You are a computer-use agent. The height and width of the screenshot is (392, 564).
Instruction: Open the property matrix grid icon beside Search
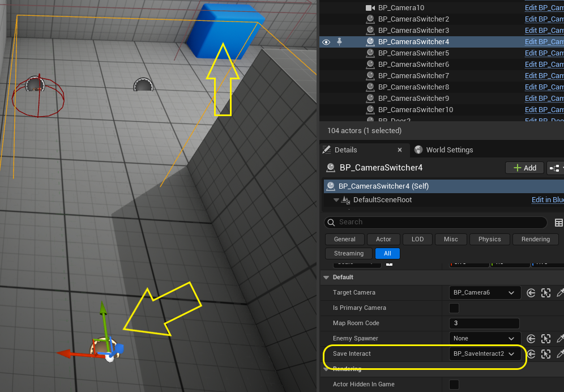click(558, 223)
